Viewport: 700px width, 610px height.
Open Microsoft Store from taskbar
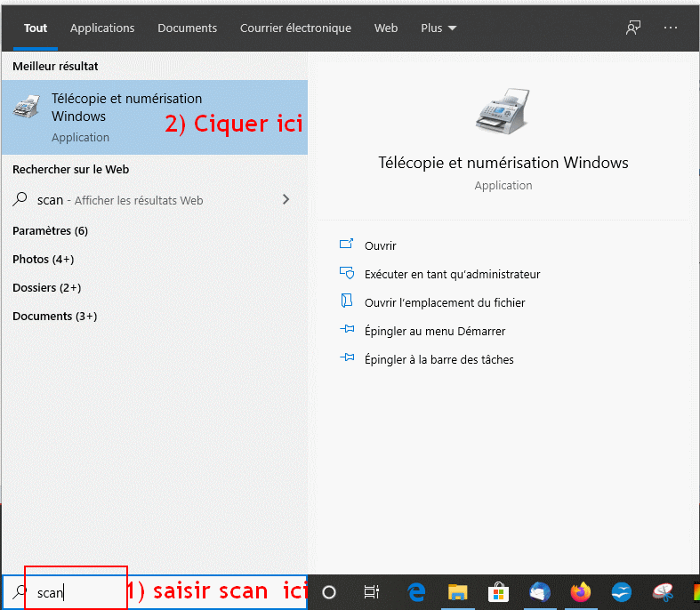click(x=498, y=592)
